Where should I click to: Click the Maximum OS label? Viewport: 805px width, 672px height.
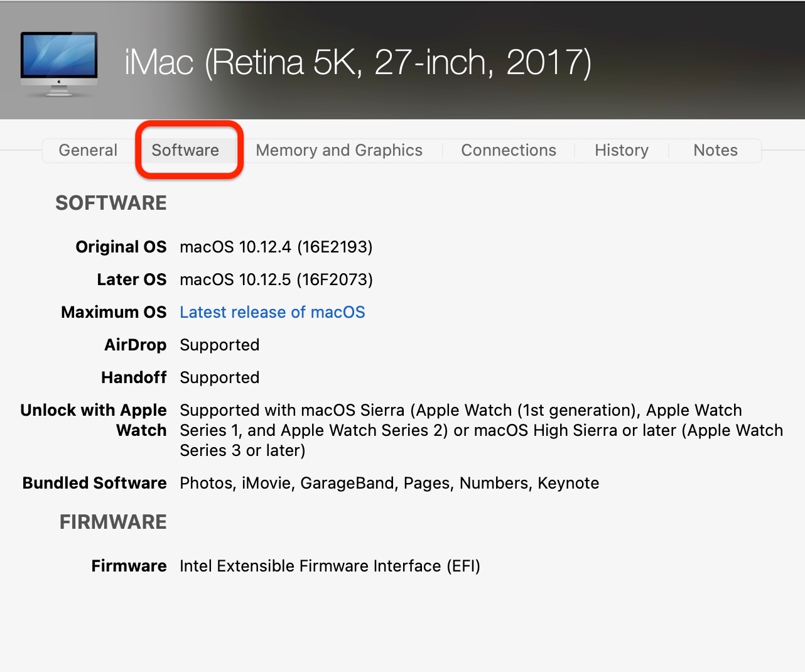point(114,312)
